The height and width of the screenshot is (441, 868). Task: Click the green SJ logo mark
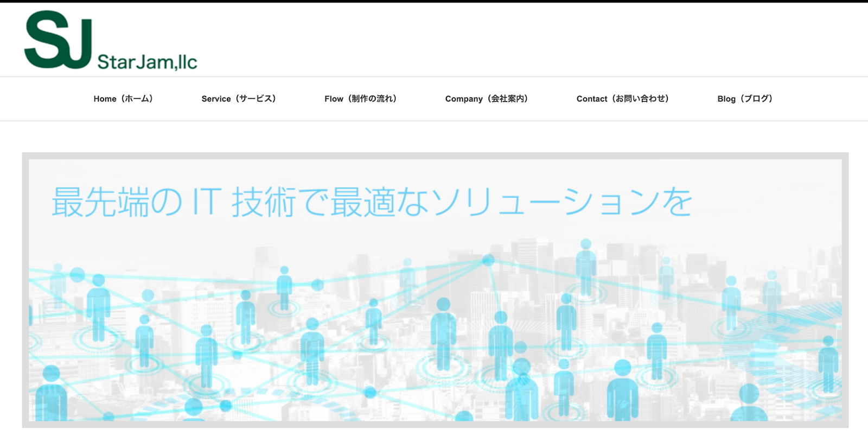(x=58, y=40)
